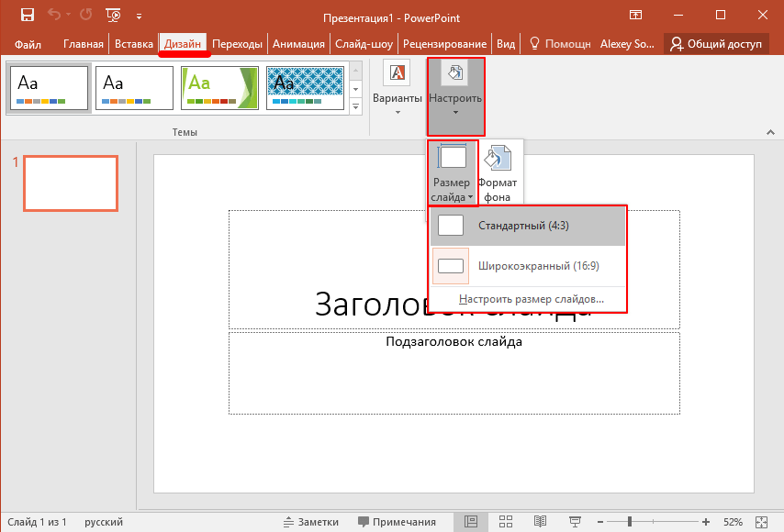Click themes gallery scroll down arrow

pos(355,89)
